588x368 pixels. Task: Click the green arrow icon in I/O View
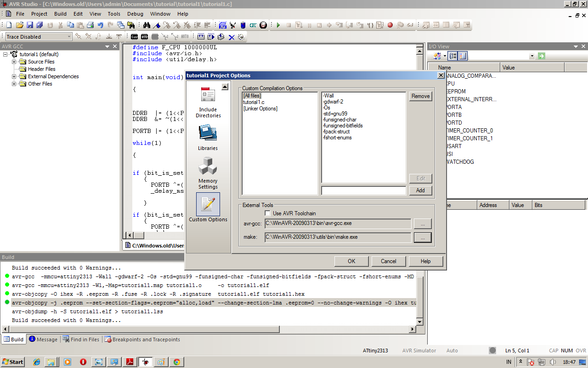coord(541,56)
